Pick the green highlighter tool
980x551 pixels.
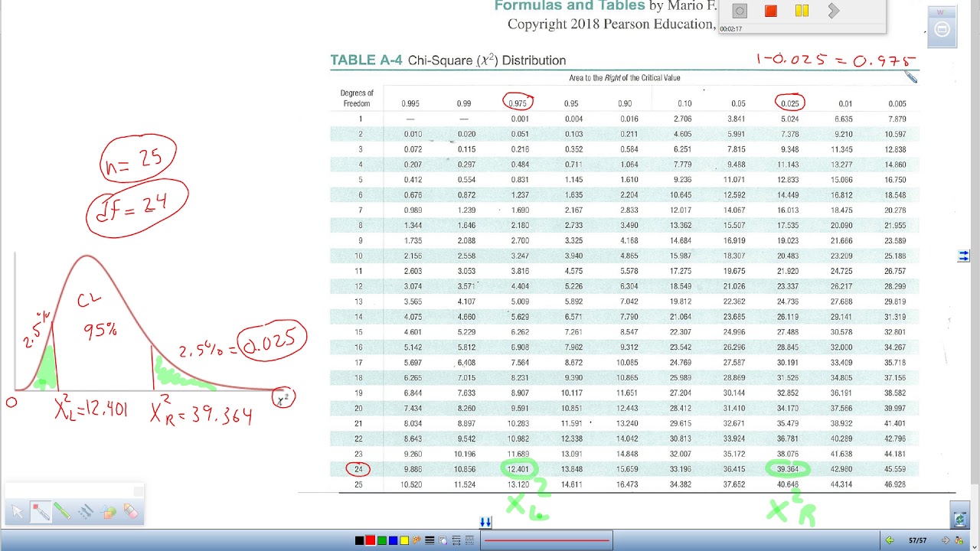pyautogui.click(x=62, y=511)
